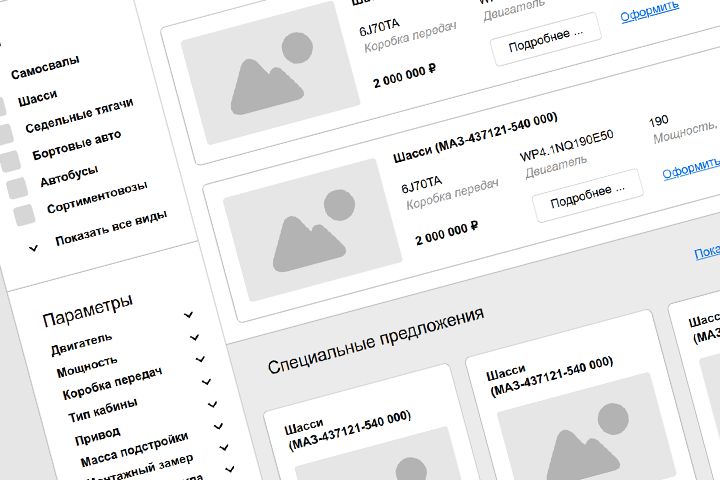The image size is (720, 480).
Task: Select the Сортиментовозы category label
Action: click(97, 197)
